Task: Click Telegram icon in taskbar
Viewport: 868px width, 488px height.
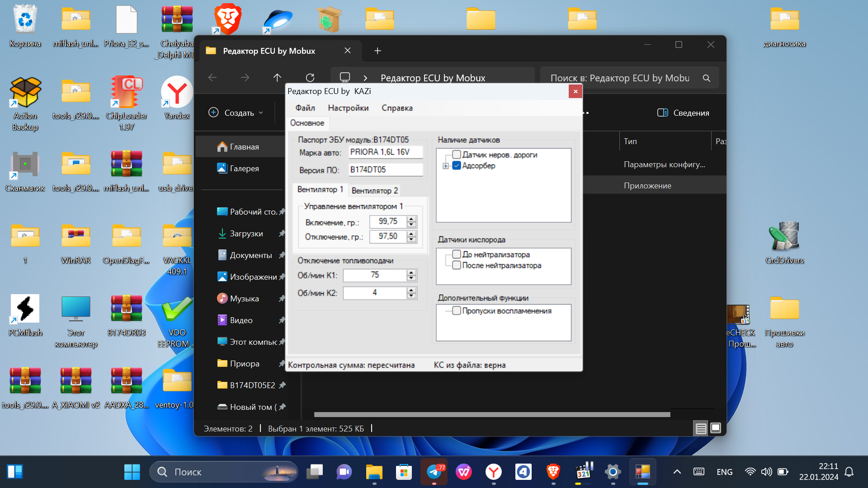Action: coord(434,472)
